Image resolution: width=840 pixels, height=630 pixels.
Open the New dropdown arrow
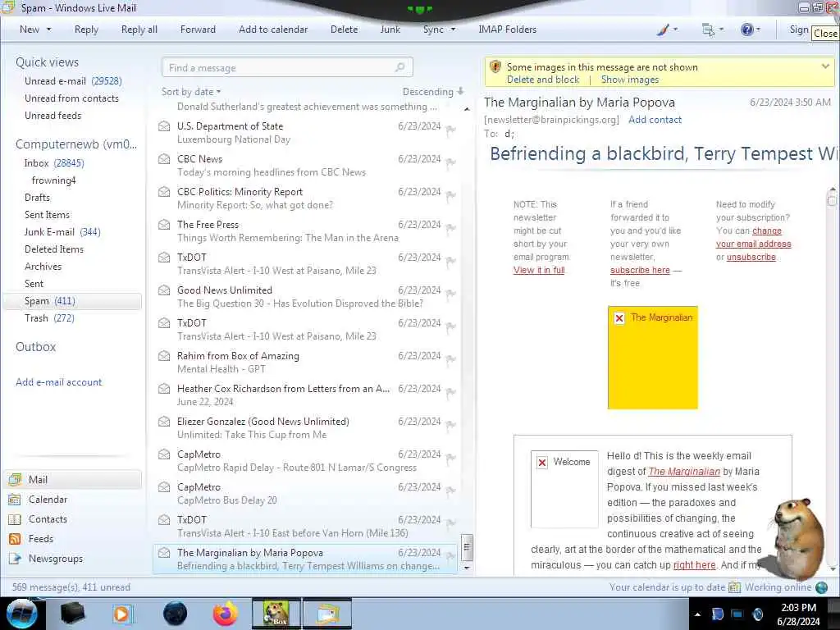pos(48,30)
